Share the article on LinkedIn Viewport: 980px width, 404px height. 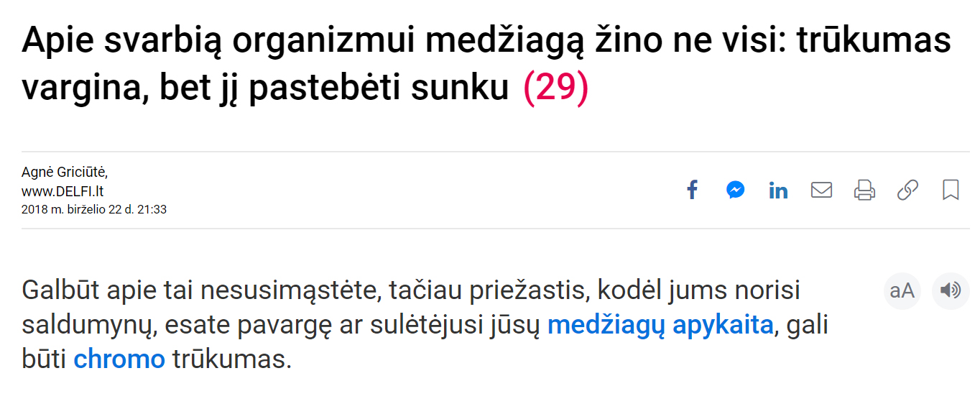click(x=778, y=190)
